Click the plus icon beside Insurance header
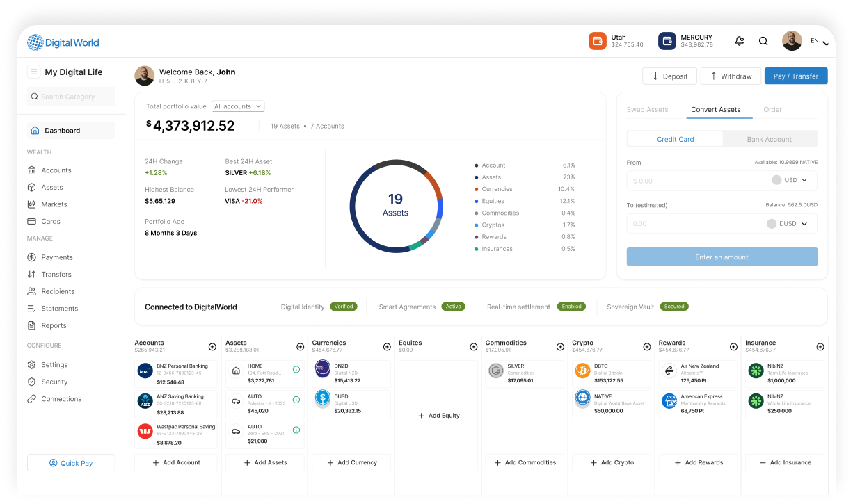Viewport: 853px width, 504px height. pos(820,346)
